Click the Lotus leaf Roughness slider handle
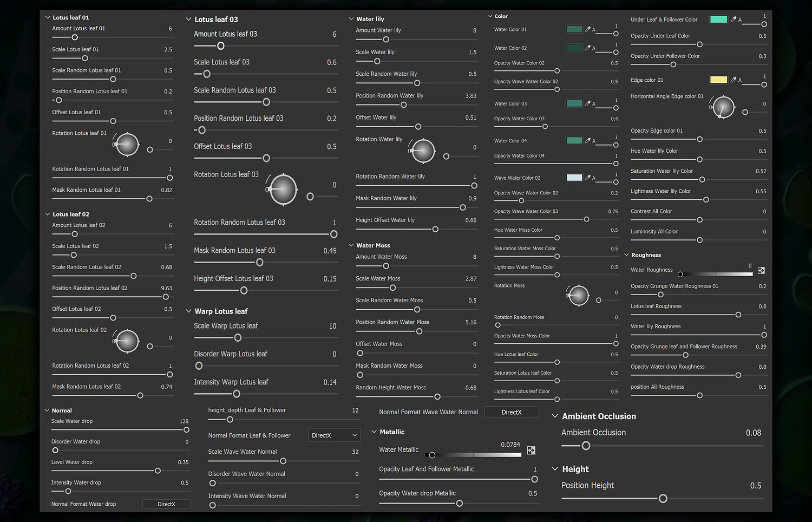 click(x=738, y=315)
